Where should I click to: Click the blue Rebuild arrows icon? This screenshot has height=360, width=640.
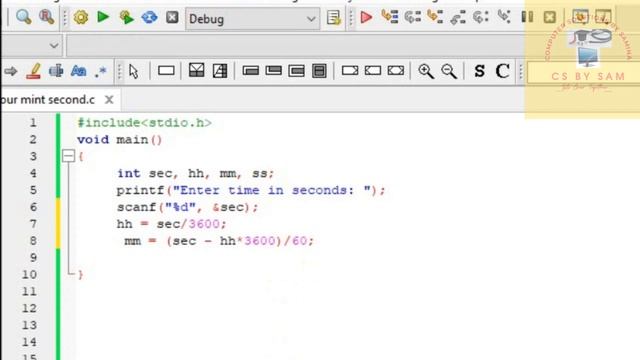149,18
